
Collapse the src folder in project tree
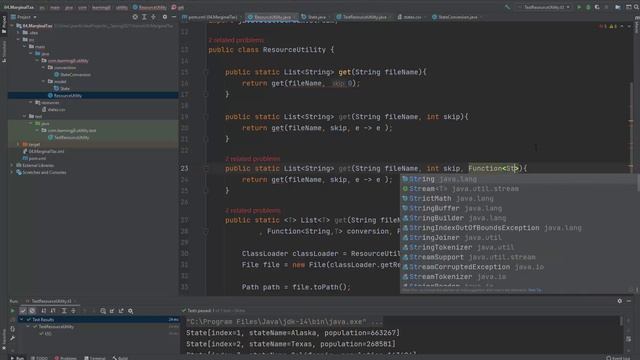point(18,40)
